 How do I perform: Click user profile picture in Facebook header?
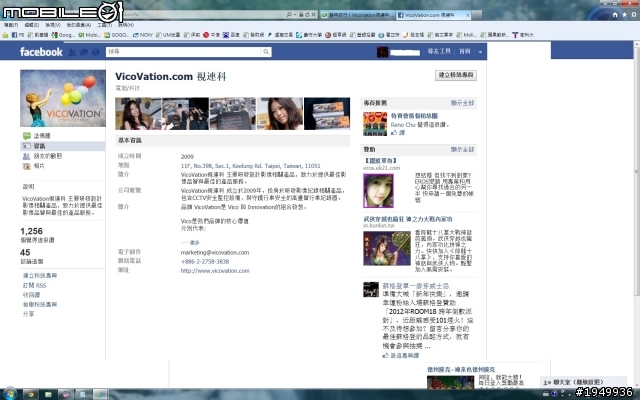pos(382,52)
